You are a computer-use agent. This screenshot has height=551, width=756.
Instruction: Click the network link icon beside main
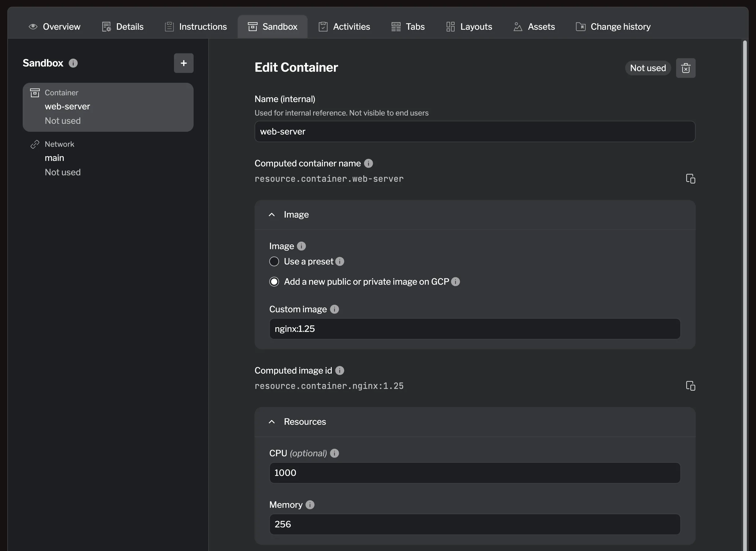(x=35, y=144)
